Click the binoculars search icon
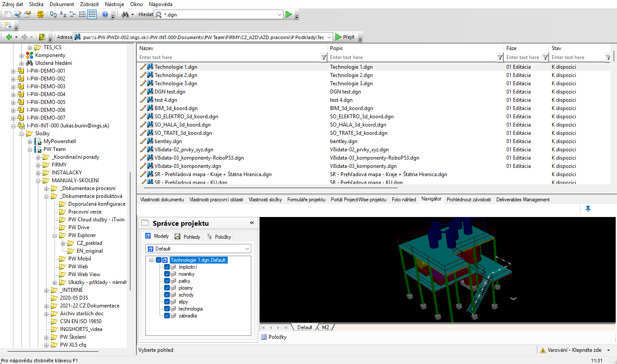Viewport: 617px width, 364px height. pos(125,14)
